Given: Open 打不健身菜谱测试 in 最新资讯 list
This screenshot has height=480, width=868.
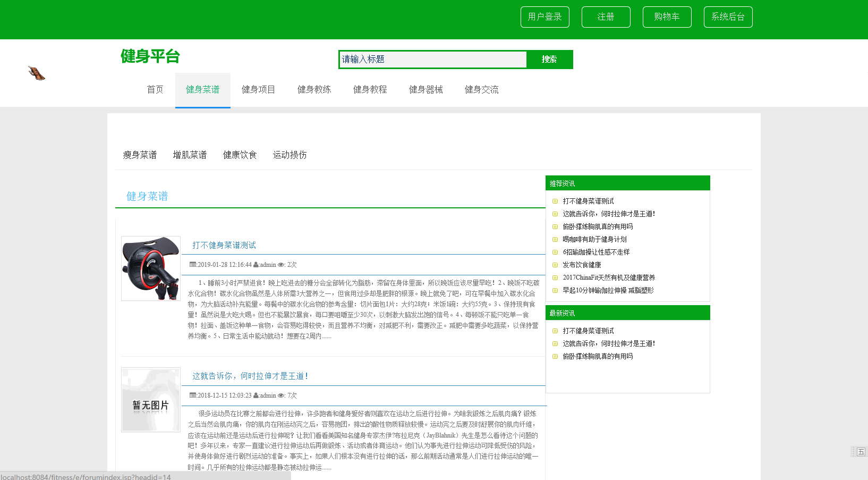Looking at the screenshot, I should click(x=588, y=331).
